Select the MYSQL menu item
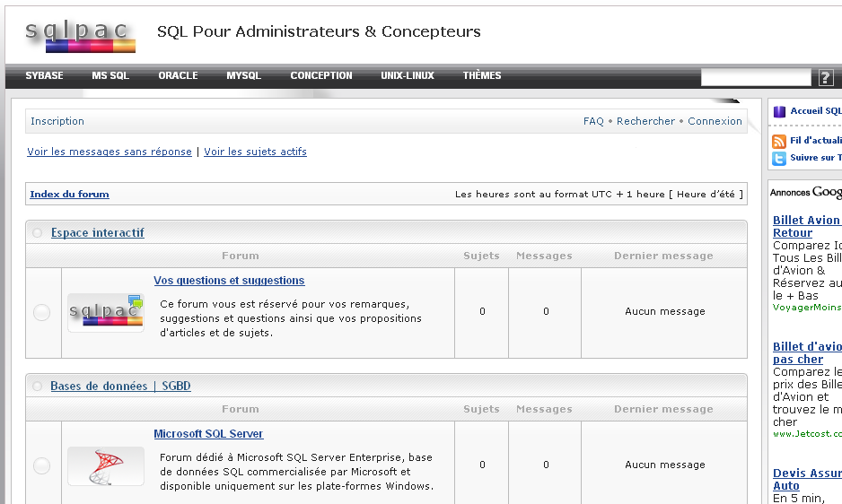The height and width of the screenshot is (504, 842). (x=243, y=76)
